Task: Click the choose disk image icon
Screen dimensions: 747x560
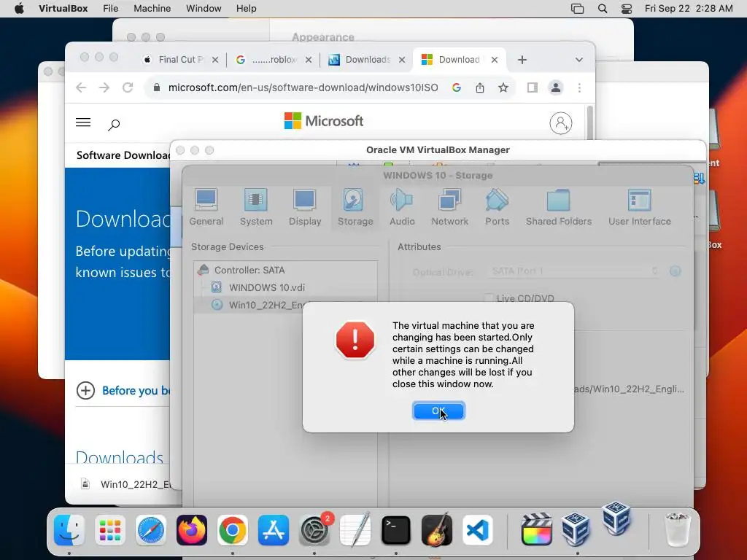Action: click(675, 271)
